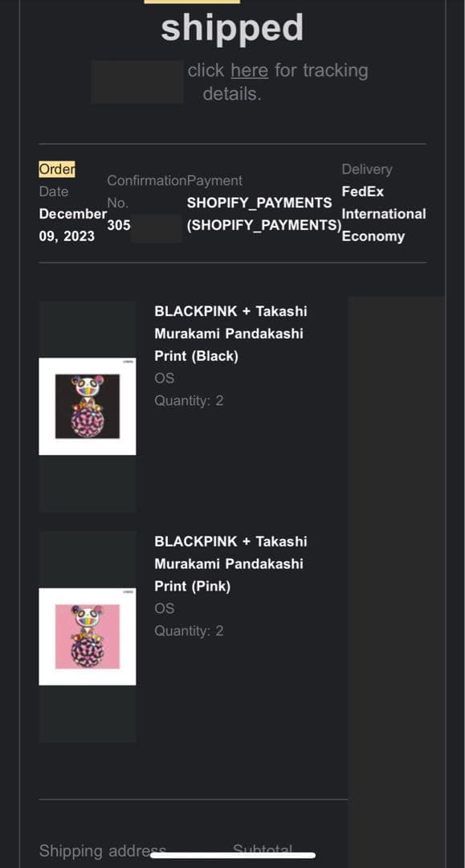This screenshot has width=465, height=868.
Task: Click the shipped heading banner
Action: (232, 27)
